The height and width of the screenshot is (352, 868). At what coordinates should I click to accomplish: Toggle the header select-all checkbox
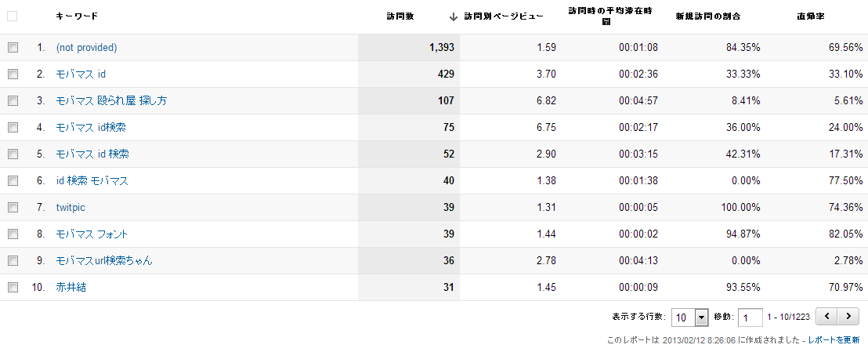coord(13,16)
